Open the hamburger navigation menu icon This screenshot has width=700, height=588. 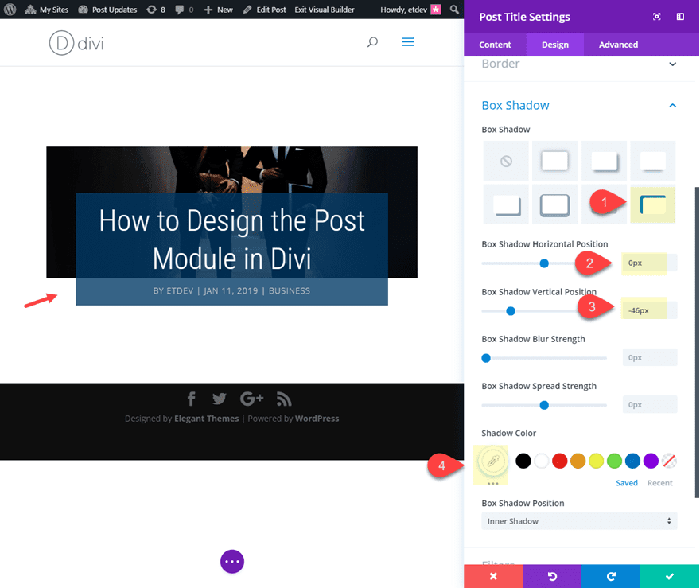[x=408, y=41]
